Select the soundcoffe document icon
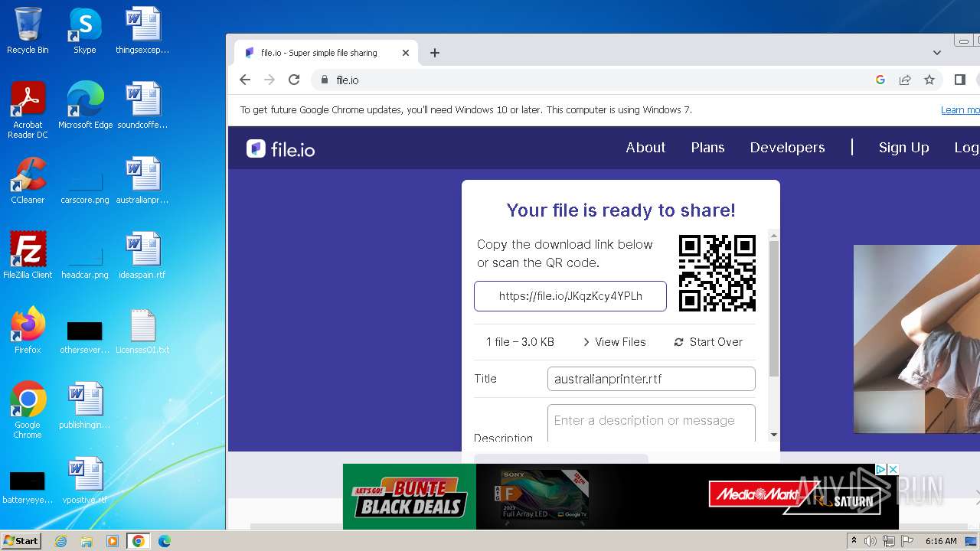The image size is (980, 551). [x=142, y=106]
